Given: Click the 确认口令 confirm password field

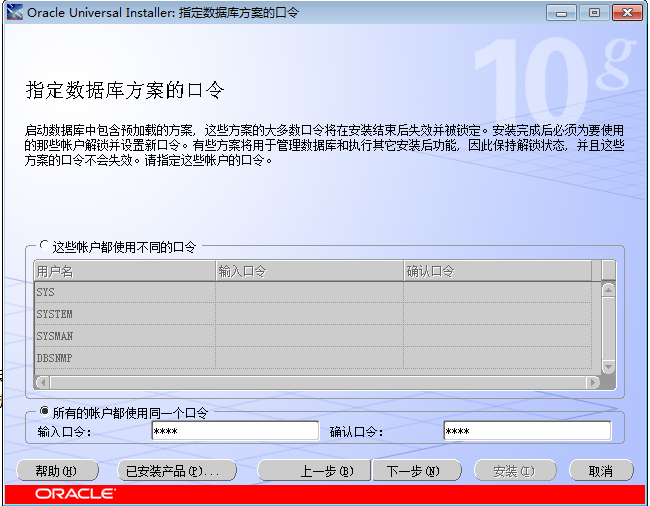Looking at the screenshot, I should tap(527, 431).
